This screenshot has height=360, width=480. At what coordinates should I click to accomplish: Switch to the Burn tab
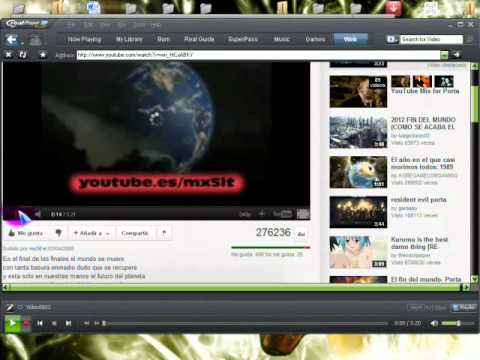163,39
